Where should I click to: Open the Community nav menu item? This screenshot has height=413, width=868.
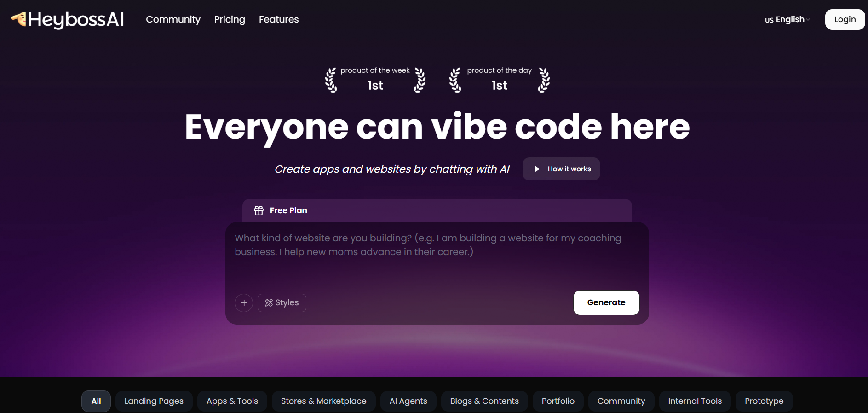[x=173, y=19]
